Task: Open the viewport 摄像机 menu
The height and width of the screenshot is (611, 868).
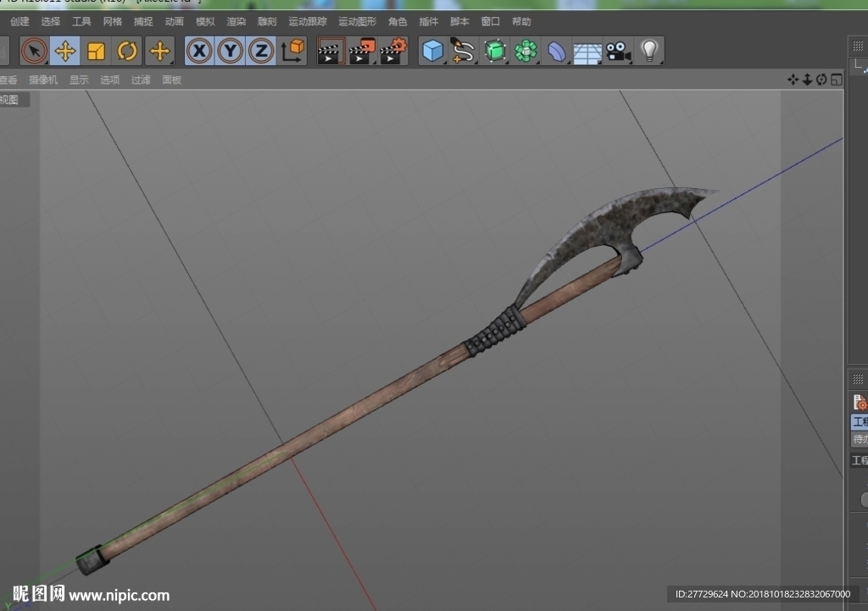Action: [x=43, y=80]
